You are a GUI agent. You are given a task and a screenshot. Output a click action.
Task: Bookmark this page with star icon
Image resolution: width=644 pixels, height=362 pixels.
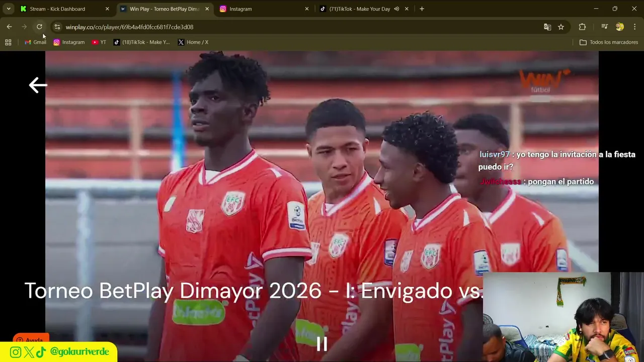point(561,27)
